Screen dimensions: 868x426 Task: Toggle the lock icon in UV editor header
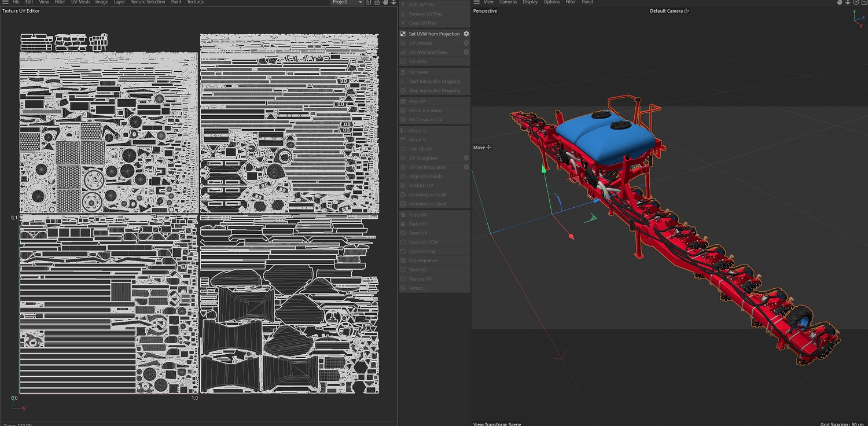coord(377,2)
